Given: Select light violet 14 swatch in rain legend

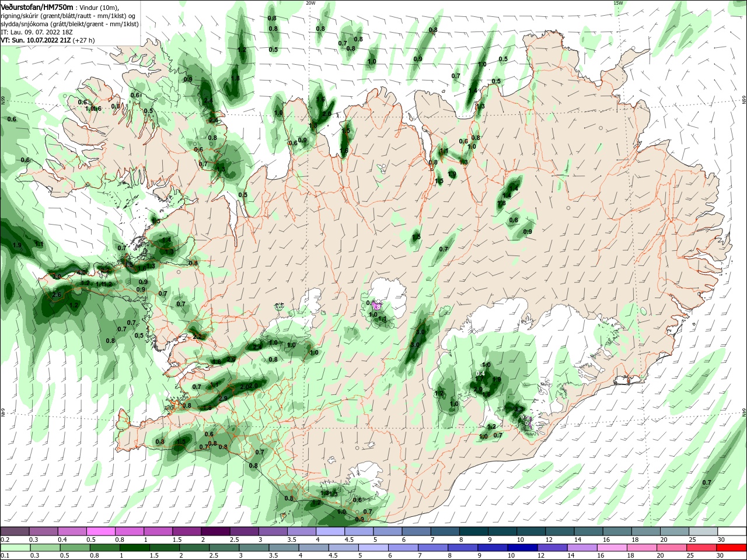Looking at the screenshot, I should [x=581, y=548].
